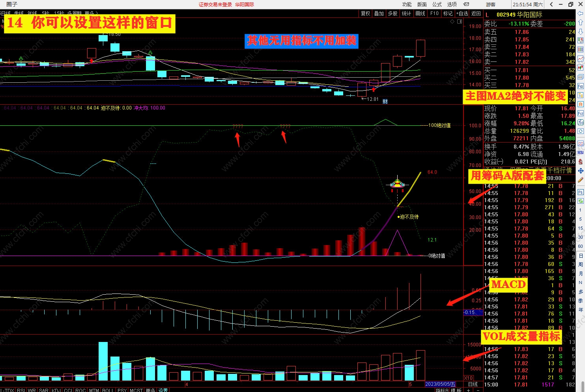Click the F10 icon in right sidebar
Image resolution: width=585 pixels, height=392 pixels.
(x=581, y=86)
